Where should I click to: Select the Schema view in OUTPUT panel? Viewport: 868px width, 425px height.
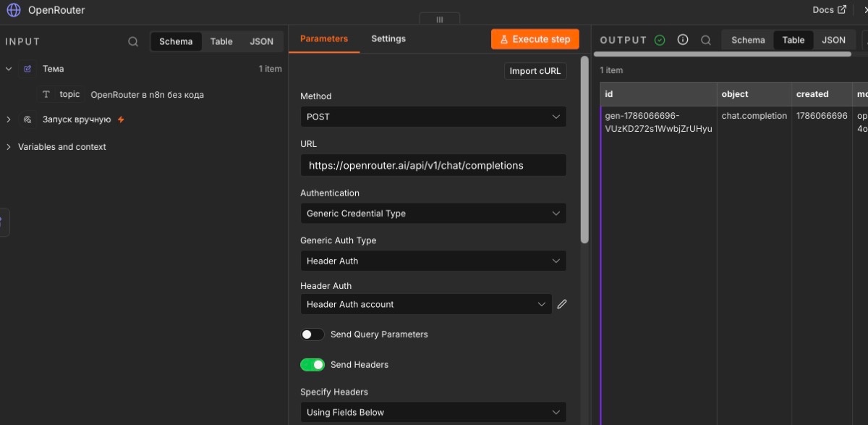click(748, 40)
